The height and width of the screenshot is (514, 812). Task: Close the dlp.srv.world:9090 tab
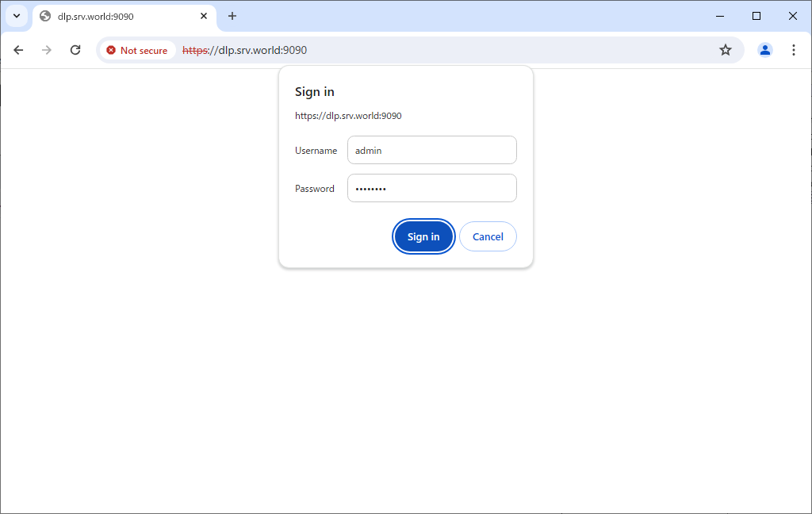[204, 16]
